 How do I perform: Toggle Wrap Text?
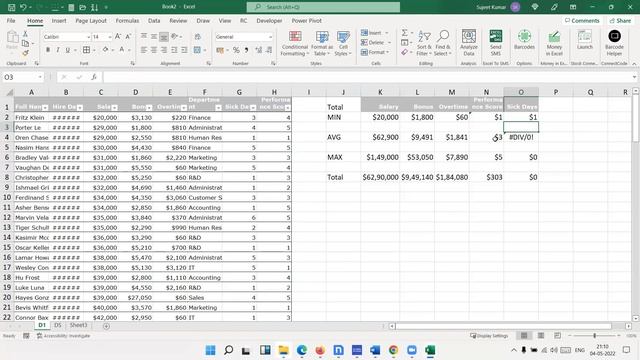198,37
